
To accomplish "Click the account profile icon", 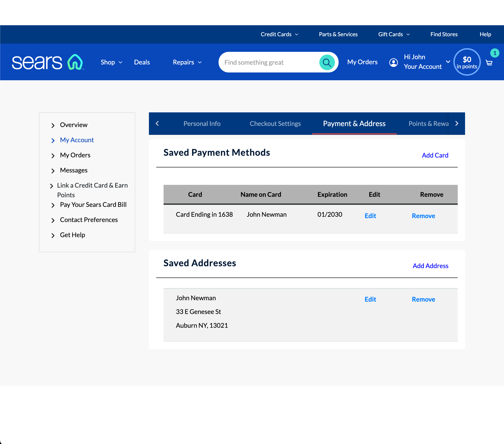I will click(x=393, y=62).
